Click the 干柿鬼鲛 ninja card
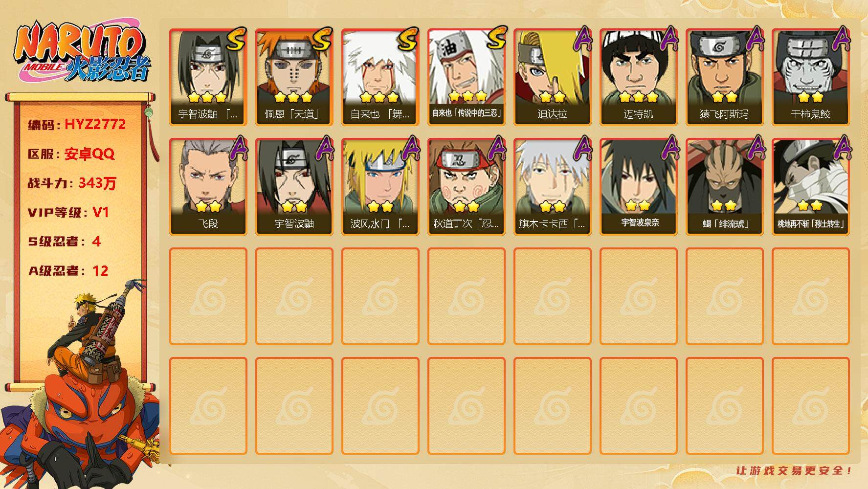Image resolution: width=868 pixels, height=489 pixels. click(810, 77)
